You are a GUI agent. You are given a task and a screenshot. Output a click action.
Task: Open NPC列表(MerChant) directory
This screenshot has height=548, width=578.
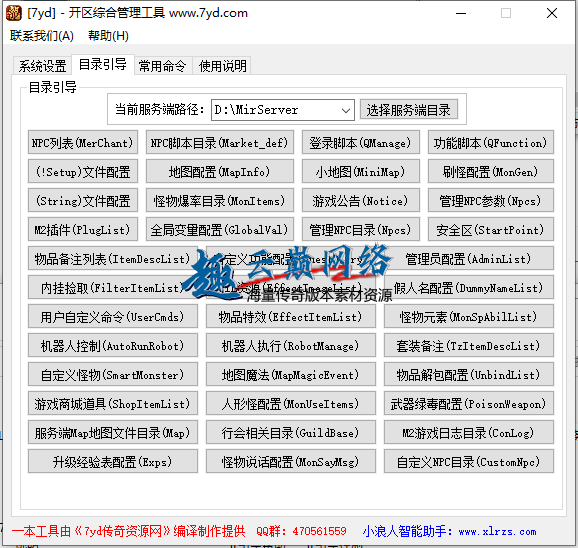point(83,142)
